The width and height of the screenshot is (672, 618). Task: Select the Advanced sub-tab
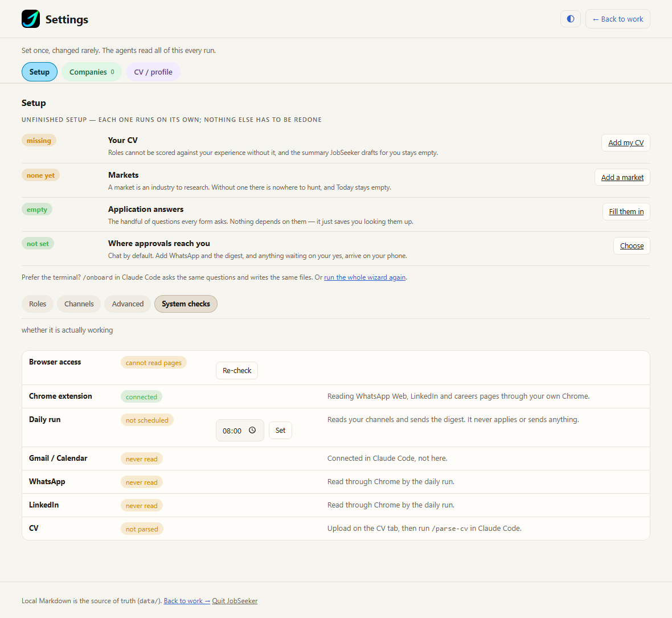(x=128, y=304)
